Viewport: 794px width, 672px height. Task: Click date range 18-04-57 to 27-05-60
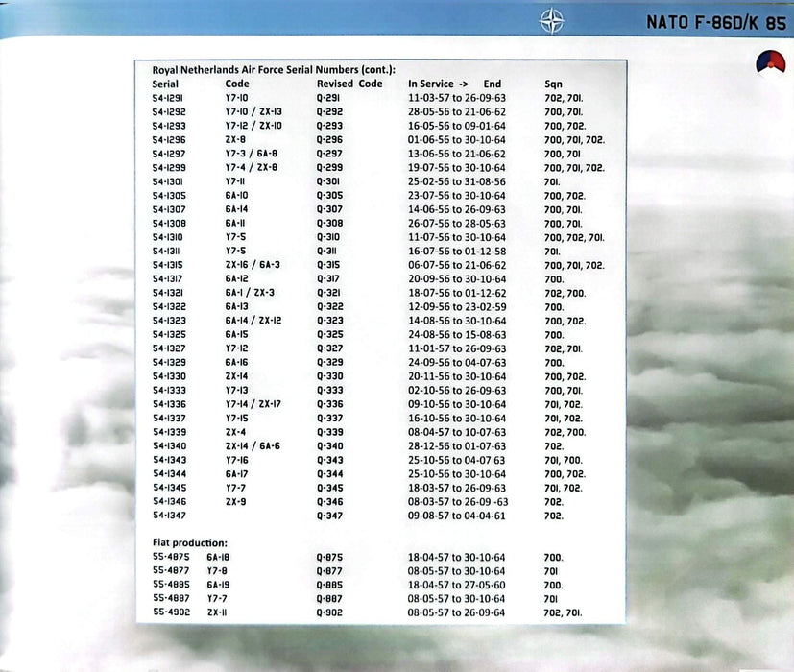pyautogui.click(x=456, y=585)
